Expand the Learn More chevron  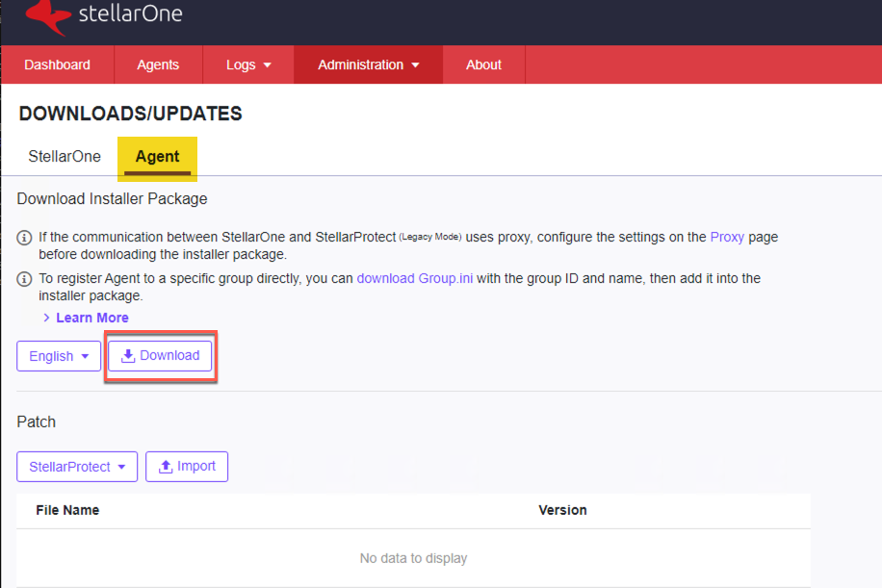tap(47, 318)
